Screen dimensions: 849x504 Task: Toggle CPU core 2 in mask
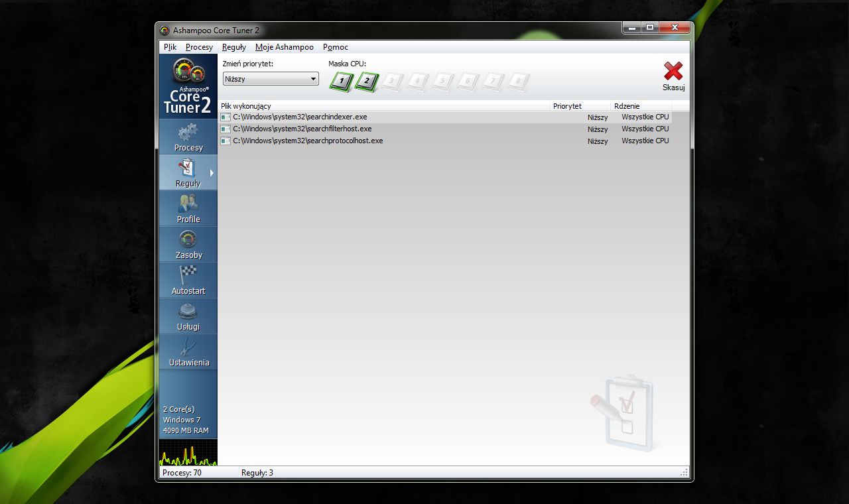[x=367, y=82]
